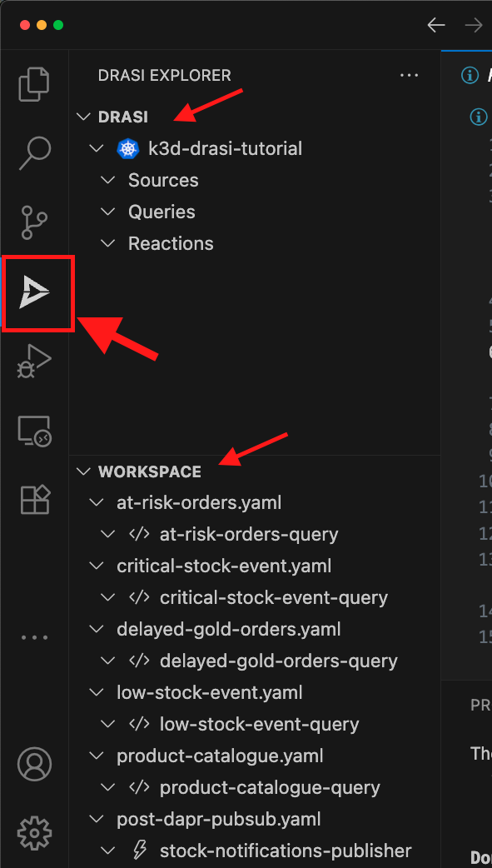This screenshot has width=492, height=868.
Task: Open the Manage settings gear
Action: (34, 833)
